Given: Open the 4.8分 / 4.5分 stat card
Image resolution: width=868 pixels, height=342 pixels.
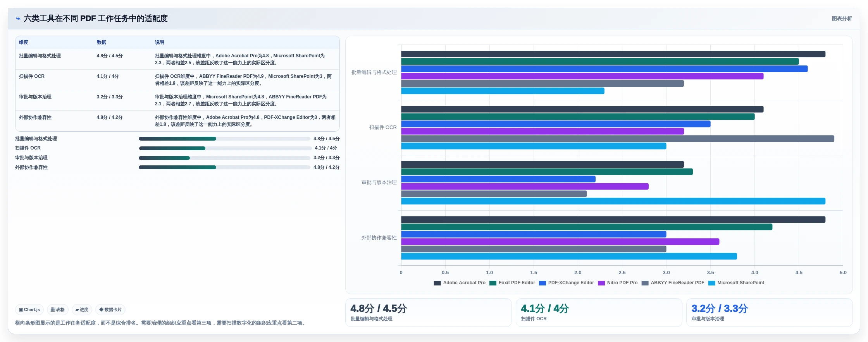Looking at the screenshot, I should pyautogui.click(x=429, y=313).
